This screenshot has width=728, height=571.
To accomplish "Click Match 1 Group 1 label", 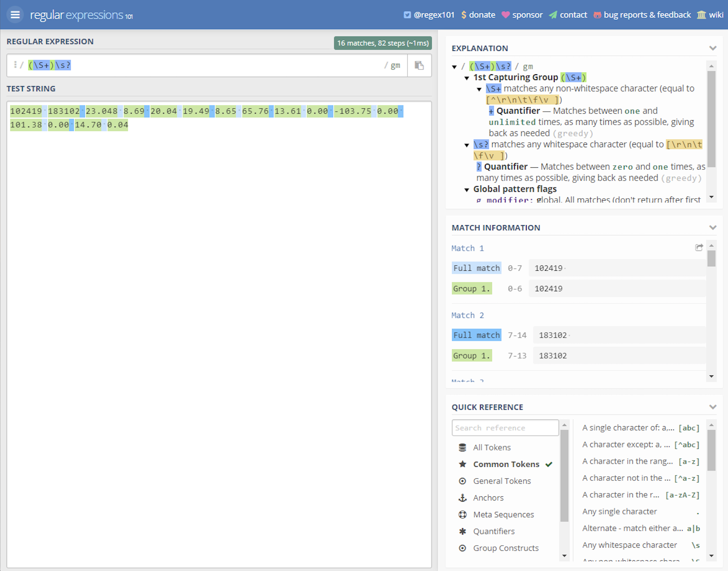I will pyautogui.click(x=471, y=289).
